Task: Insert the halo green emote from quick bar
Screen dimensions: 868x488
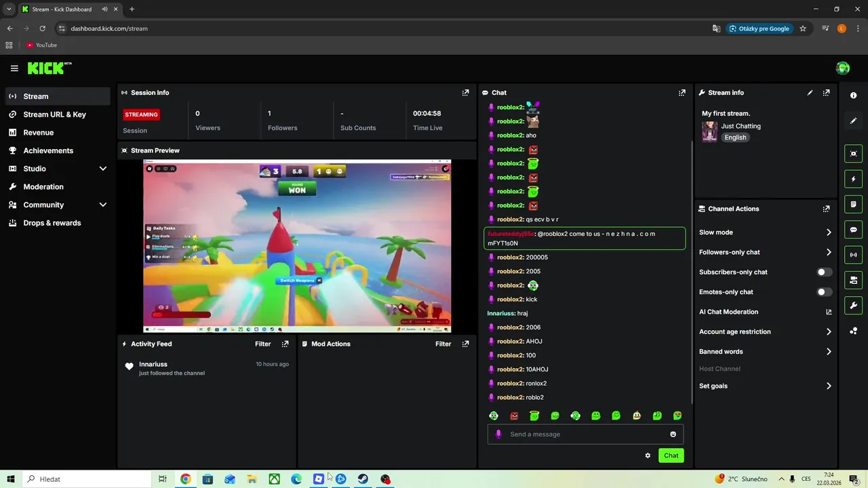Action: [534, 415]
